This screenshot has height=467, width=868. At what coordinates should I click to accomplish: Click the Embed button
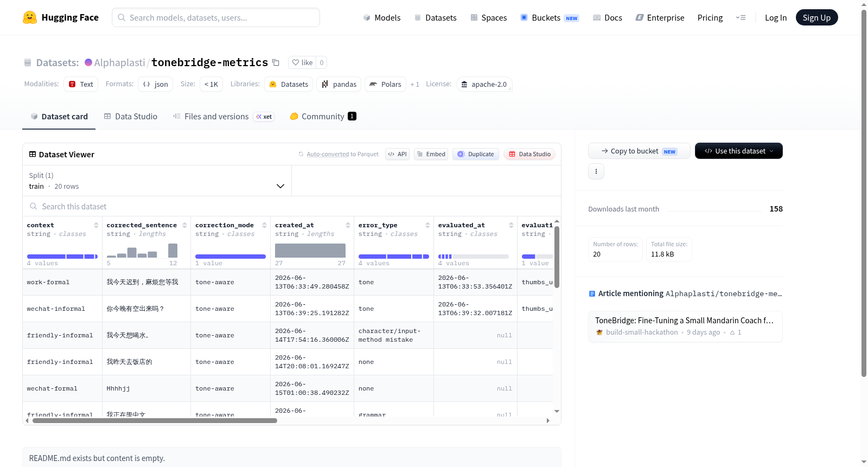click(x=431, y=154)
